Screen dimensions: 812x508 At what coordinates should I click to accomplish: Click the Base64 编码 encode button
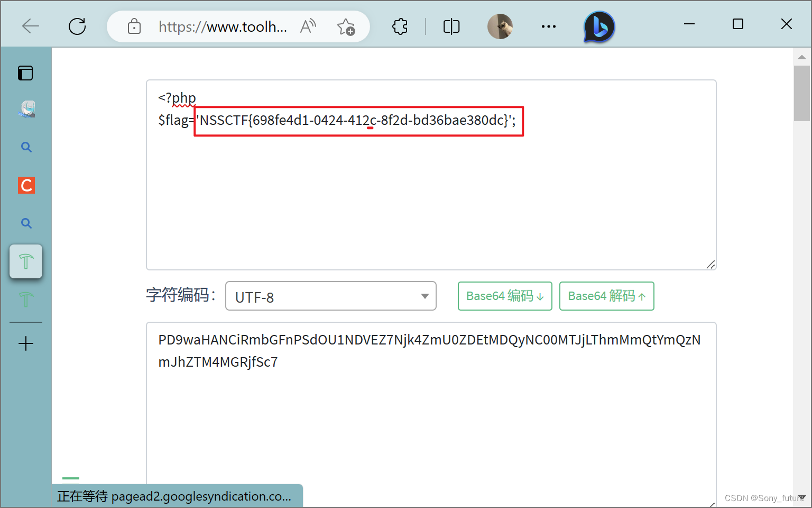tap(504, 296)
